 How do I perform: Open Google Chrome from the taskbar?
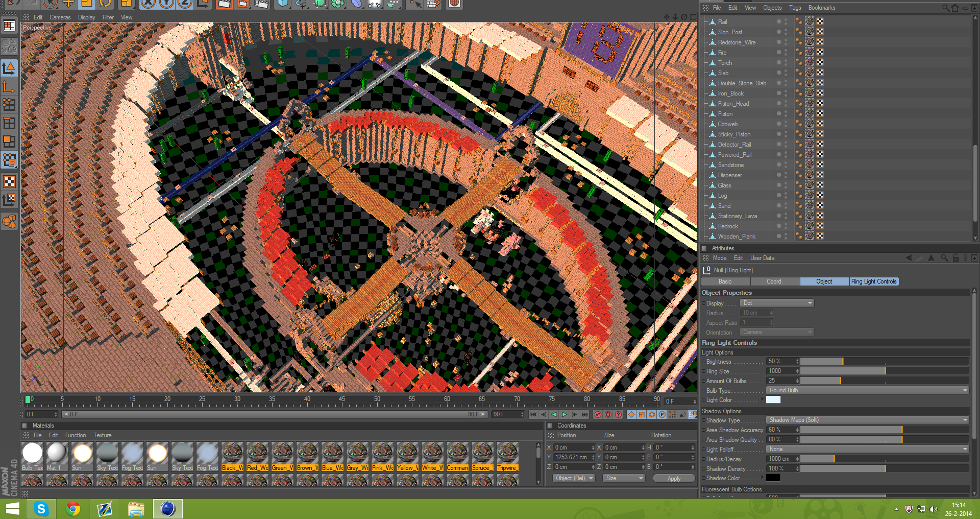73,509
